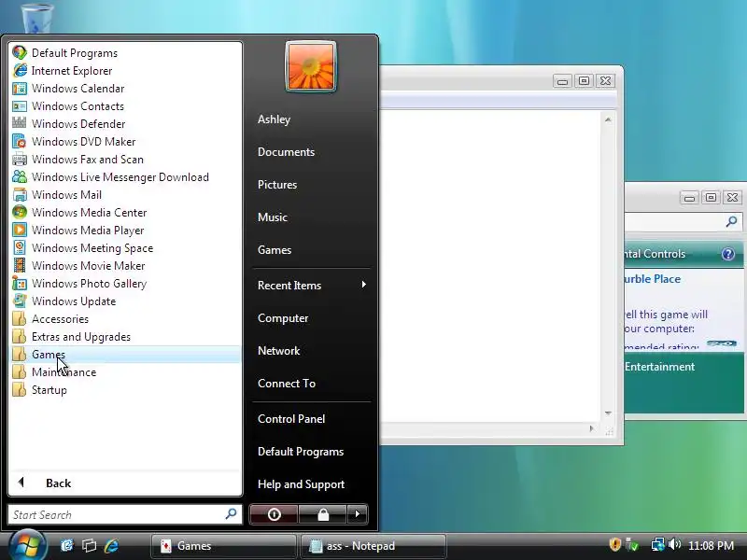Viewport: 747px width, 560px height.
Task: Open the volume speaker tray icon
Action: coord(674,544)
